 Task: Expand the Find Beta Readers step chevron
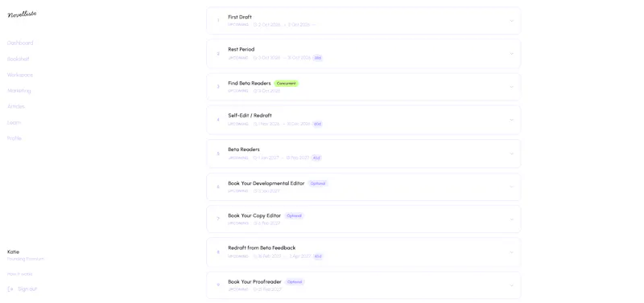pos(511,87)
